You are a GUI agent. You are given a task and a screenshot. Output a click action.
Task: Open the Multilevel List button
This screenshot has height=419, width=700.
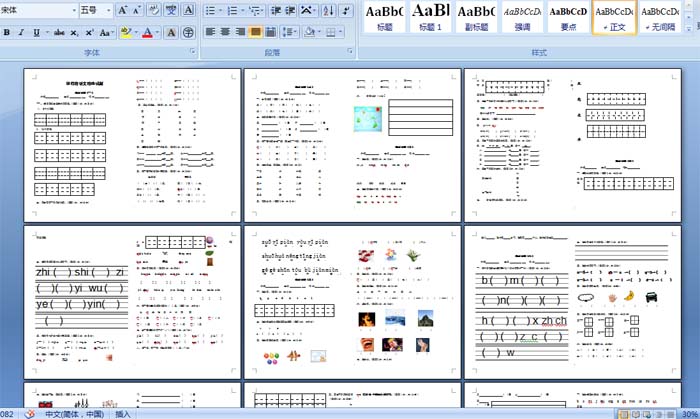point(256,11)
